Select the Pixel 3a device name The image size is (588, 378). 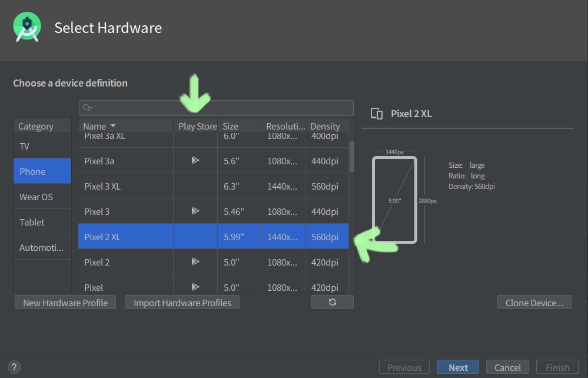(x=99, y=161)
